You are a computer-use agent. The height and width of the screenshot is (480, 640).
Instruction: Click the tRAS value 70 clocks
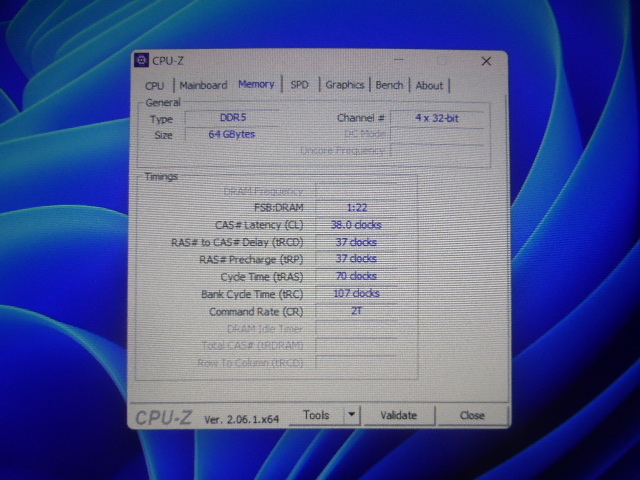point(357,276)
